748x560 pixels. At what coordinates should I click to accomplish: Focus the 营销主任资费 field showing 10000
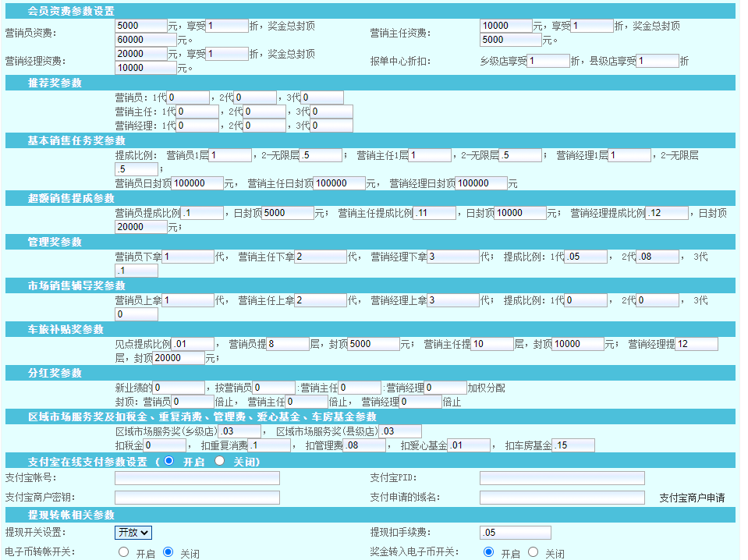click(505, 26)
